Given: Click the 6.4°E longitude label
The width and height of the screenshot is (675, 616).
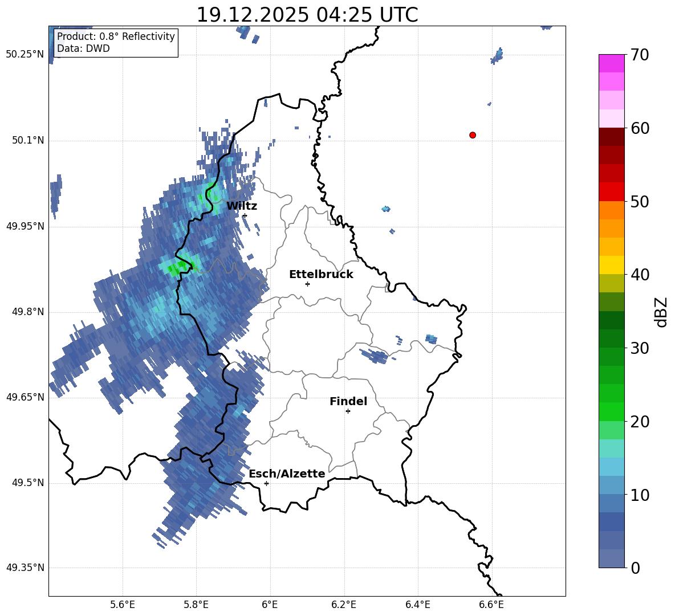Looking at the screenshot, I should (x=418, y=605).
